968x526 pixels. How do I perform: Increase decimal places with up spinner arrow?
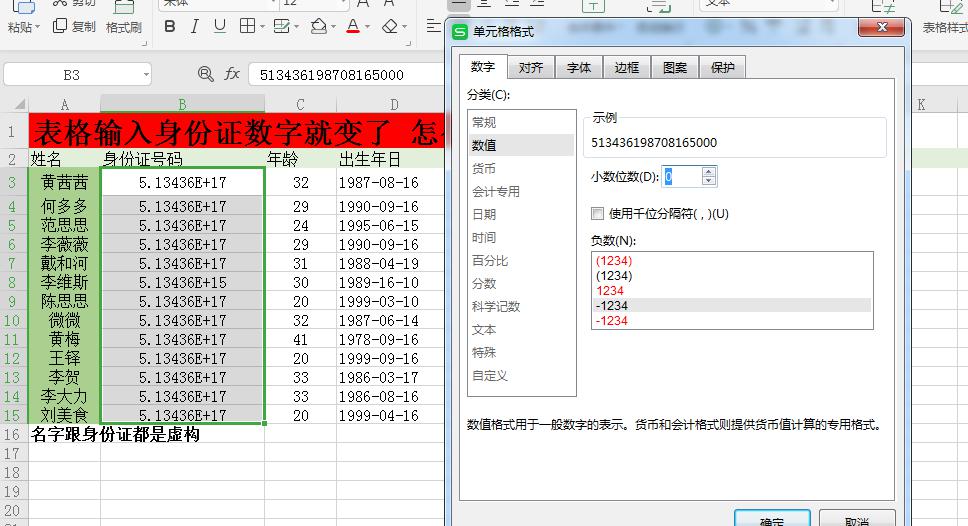[709, 172]
